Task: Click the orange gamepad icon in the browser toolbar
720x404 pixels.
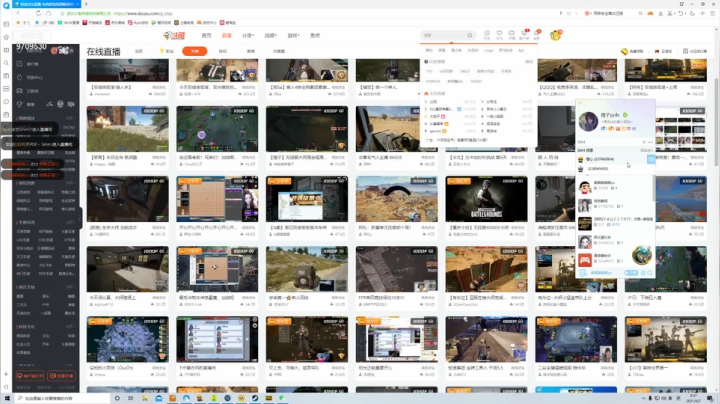Action: (x=650, y=13)
